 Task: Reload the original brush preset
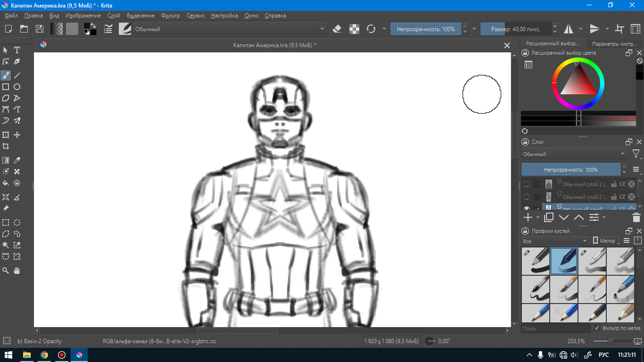point(370,29)
